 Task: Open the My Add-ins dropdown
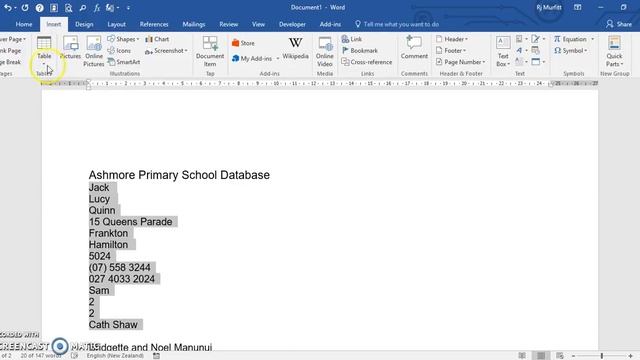click(x=256, y=58)
